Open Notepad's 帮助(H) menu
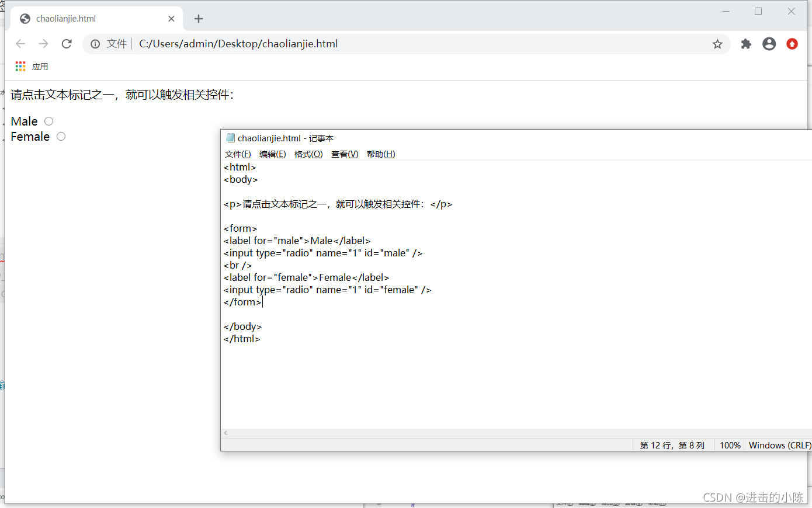Viewport: 812px width, 508px height. click(x=381, y=154)
